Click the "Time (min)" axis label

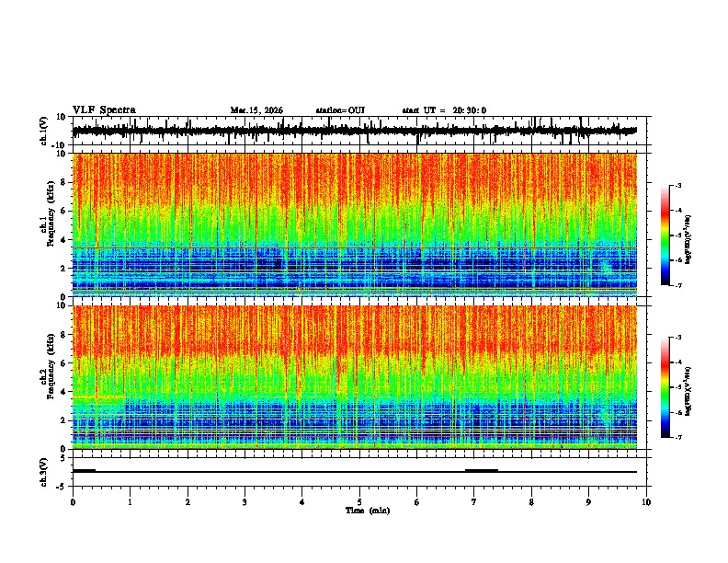(x=368, y=511)
